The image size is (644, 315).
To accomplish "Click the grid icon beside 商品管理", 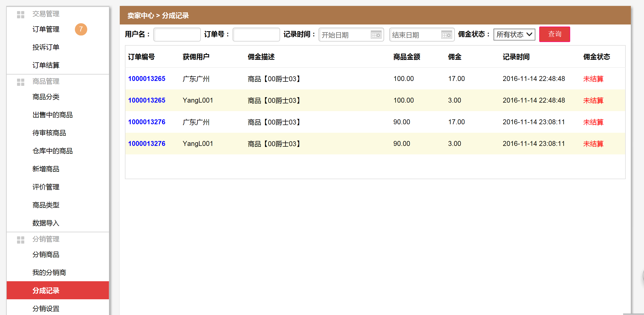I will coord(21,82).
